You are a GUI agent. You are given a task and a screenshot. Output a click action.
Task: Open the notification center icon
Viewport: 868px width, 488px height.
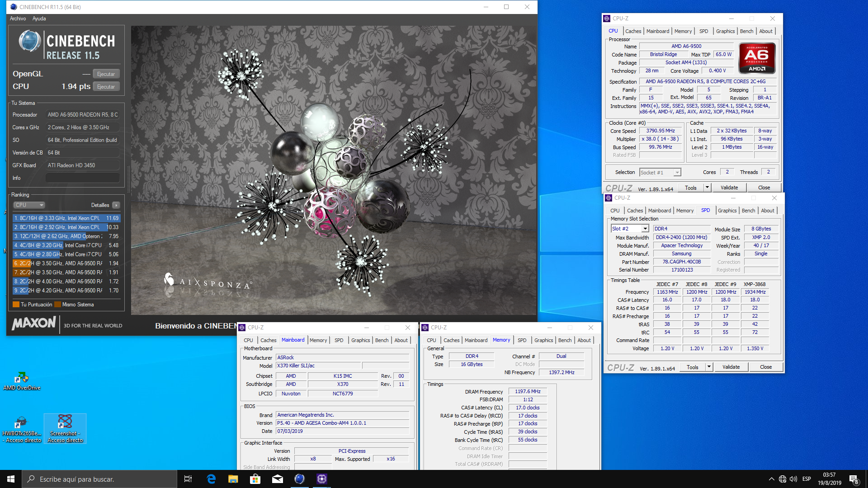[854, 479]
